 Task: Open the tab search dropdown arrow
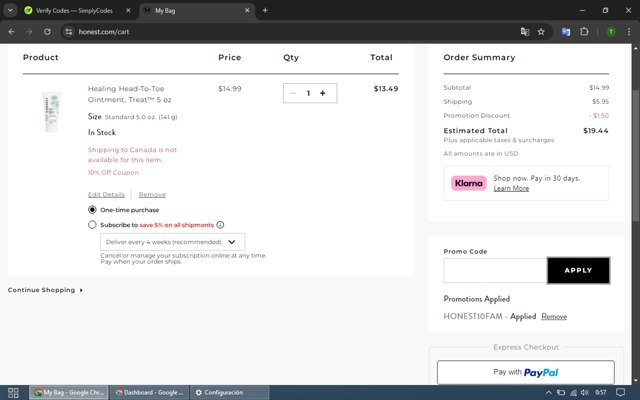(x=10, y=10)
